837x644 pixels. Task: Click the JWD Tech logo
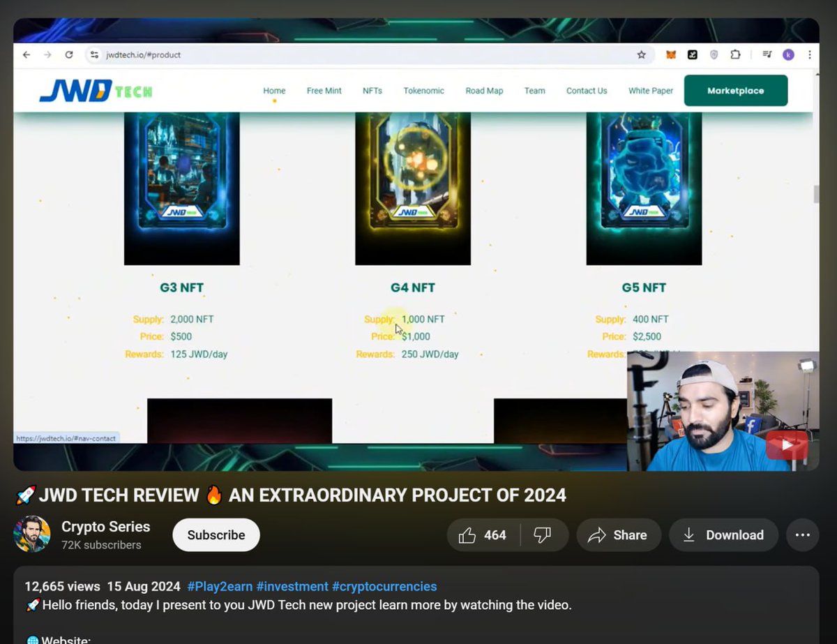coord(96,91)
